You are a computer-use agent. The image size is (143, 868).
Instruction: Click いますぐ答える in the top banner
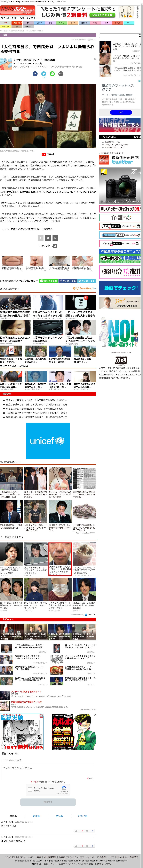point(103,15)
